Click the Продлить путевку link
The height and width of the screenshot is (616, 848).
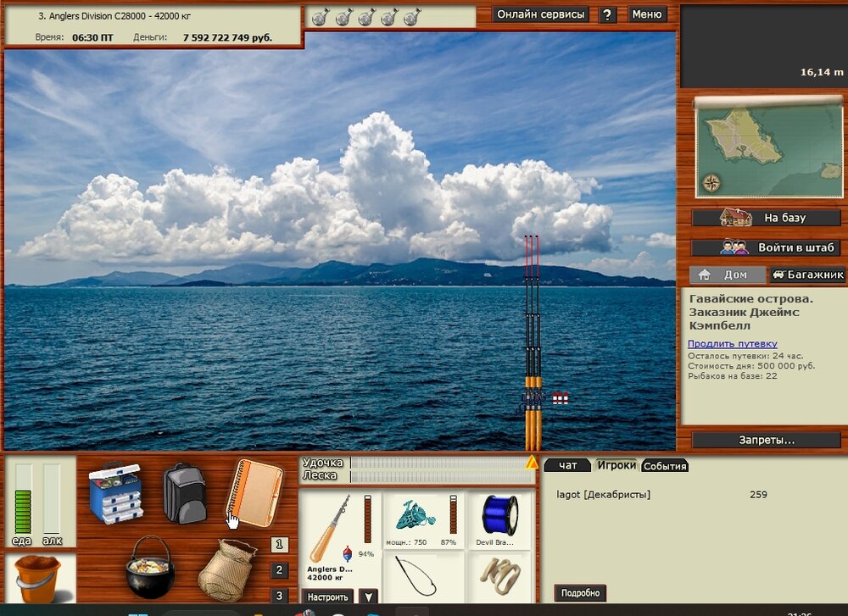coord(733,344)
